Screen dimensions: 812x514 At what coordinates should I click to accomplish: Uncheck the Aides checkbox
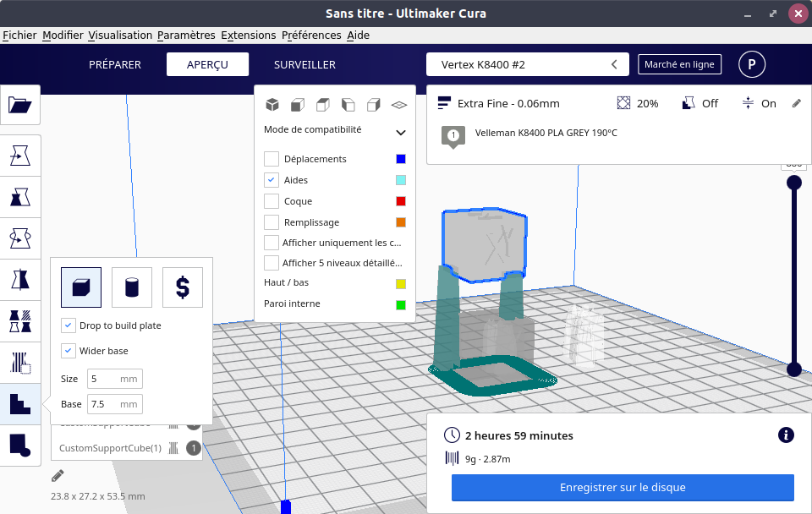[x=272, y=180]
